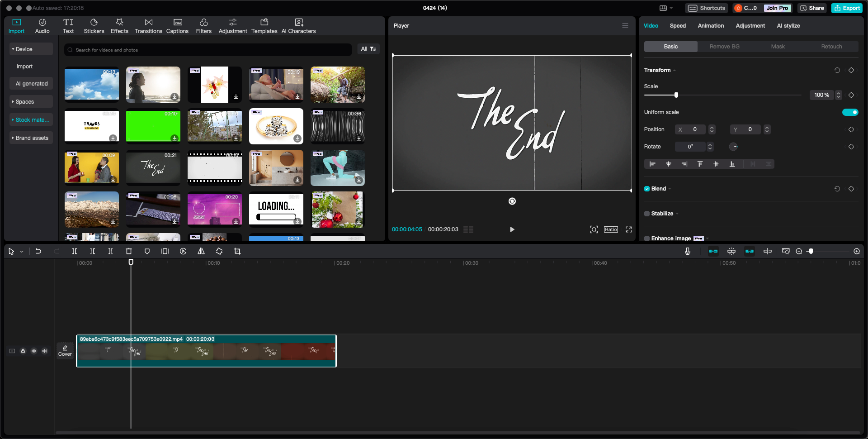868x439 pixels.
Task: Open the All filter dropdown above media results
Action: pos(368,49)
